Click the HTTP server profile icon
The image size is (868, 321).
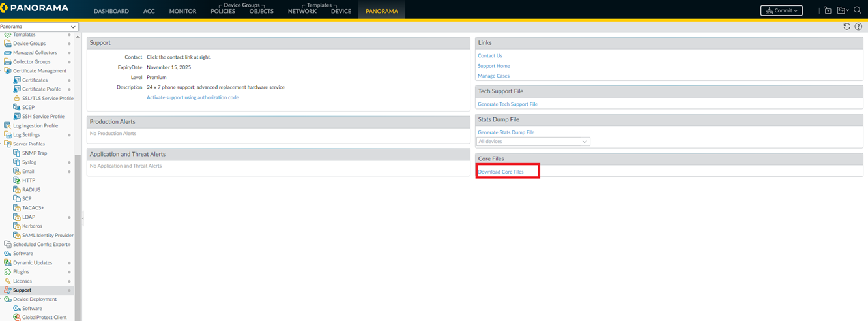click(17, 181)
